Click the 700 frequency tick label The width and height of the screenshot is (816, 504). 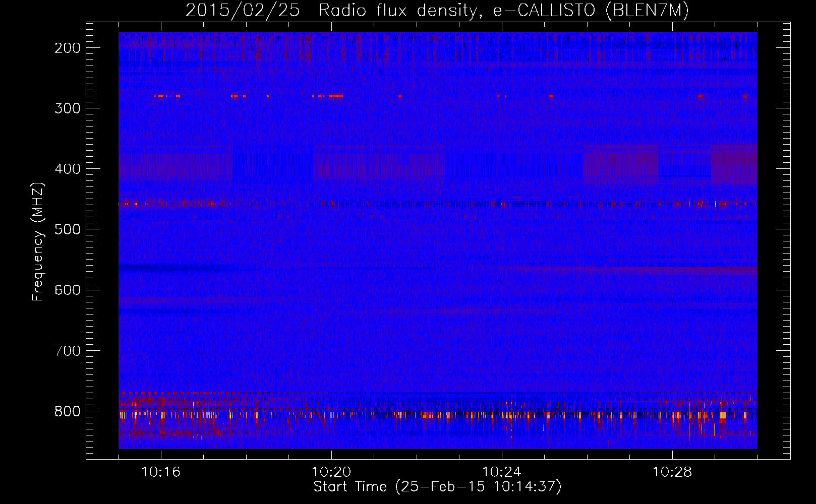(68, 351)
